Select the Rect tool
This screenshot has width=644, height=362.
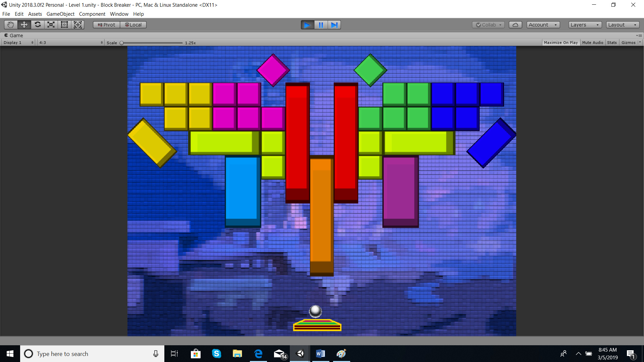(64, 24)
